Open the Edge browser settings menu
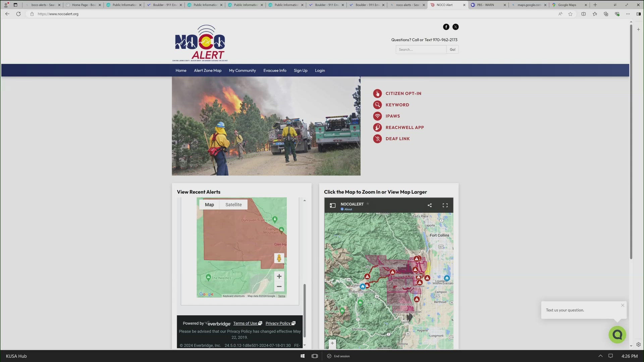Screen dimensions: 644x362 coord(628,14)
